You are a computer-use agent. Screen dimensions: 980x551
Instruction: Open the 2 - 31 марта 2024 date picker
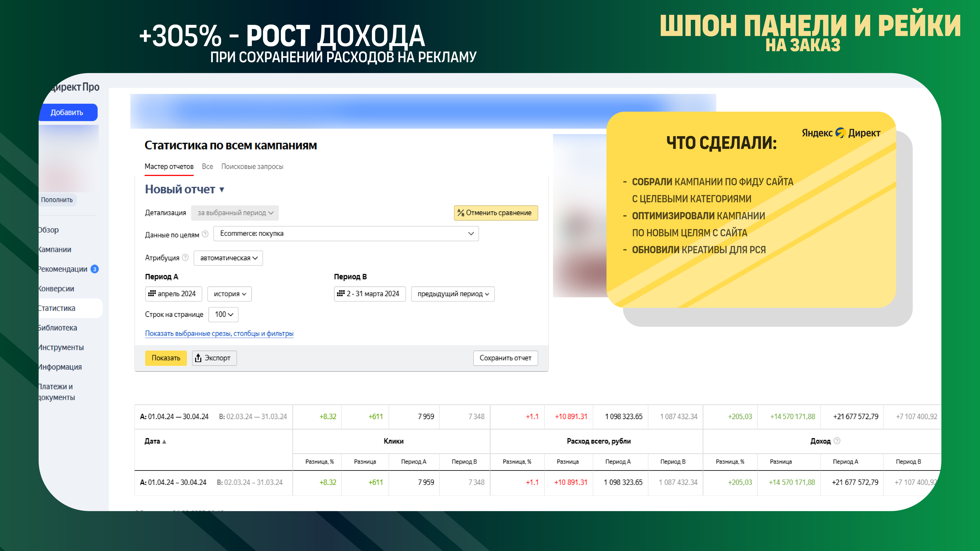coord(370,294)
